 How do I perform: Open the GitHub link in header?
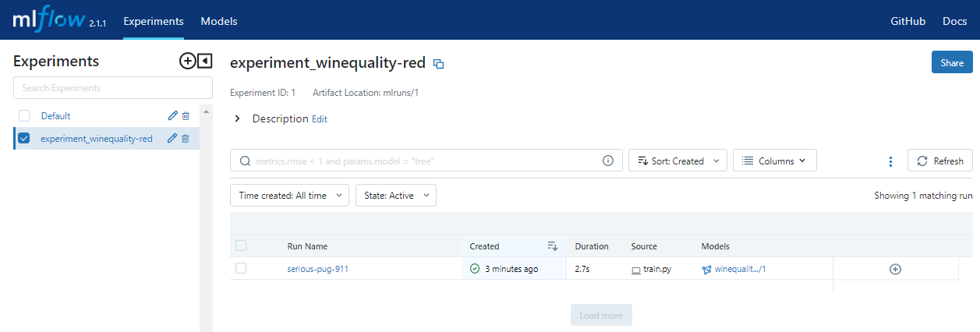point(908,21)
